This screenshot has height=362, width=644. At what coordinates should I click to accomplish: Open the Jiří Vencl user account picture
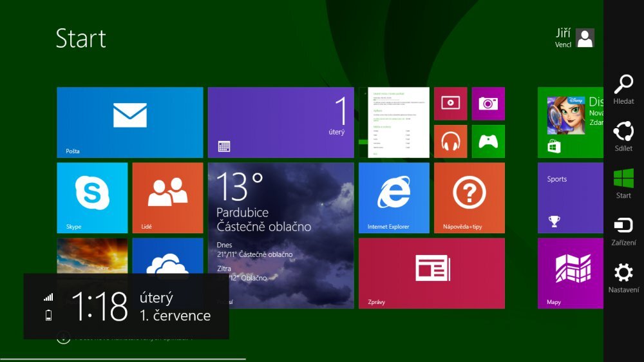click(585, 38)
